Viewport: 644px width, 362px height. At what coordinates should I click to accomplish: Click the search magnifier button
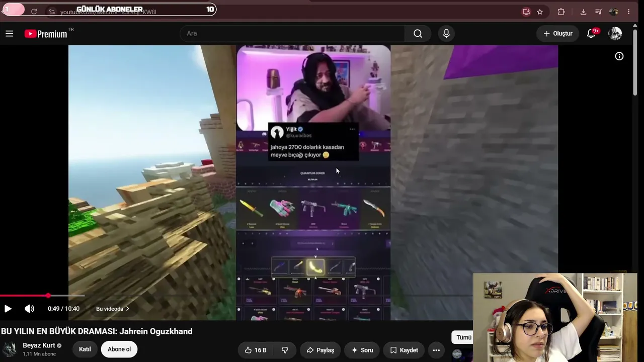(x=418, y=34)
